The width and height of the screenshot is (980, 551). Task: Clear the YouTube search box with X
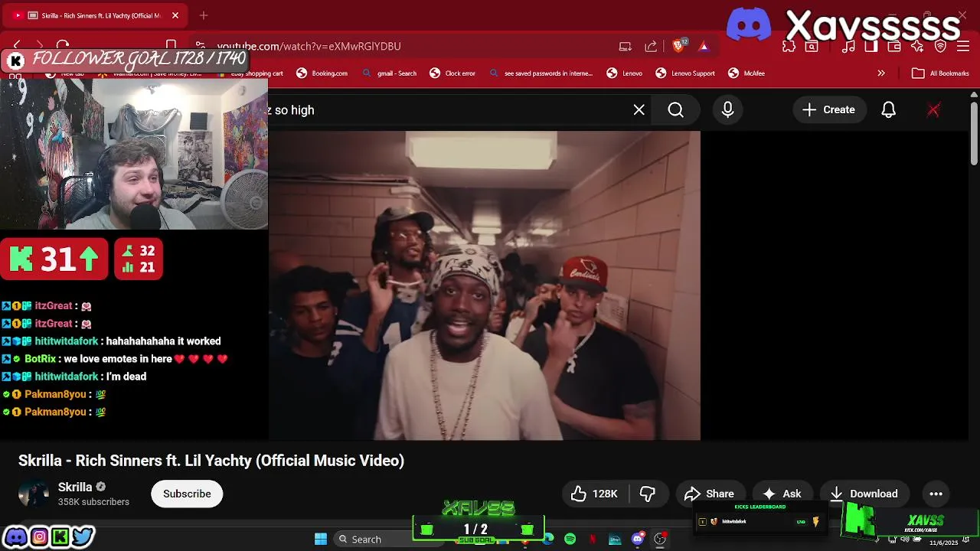639,110
